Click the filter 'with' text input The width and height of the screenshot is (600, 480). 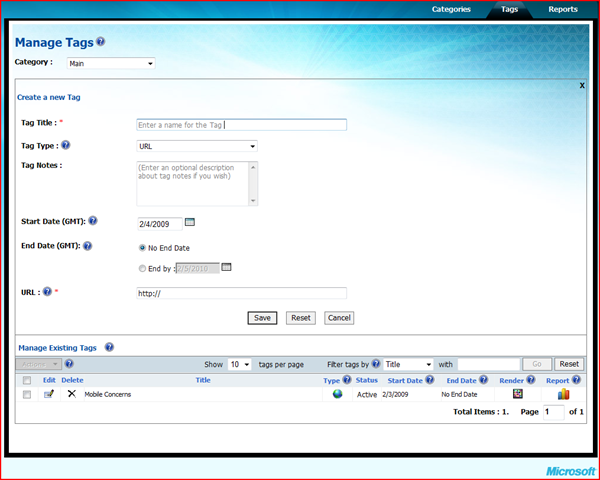pos(489,364)
